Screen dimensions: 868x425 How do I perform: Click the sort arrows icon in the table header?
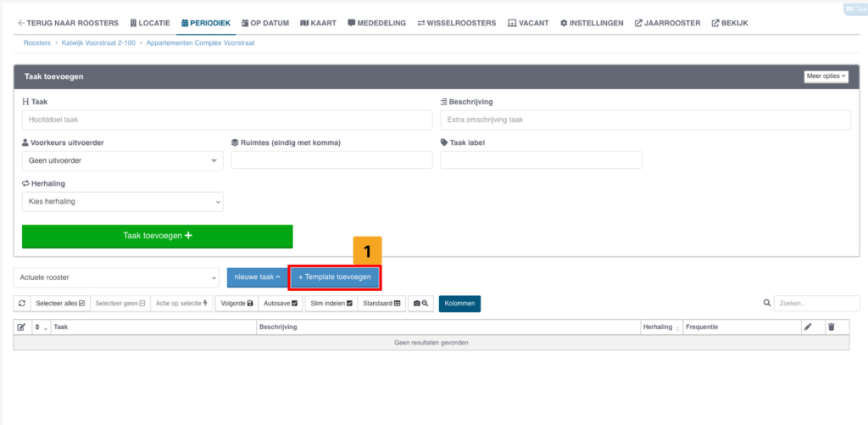40,327
